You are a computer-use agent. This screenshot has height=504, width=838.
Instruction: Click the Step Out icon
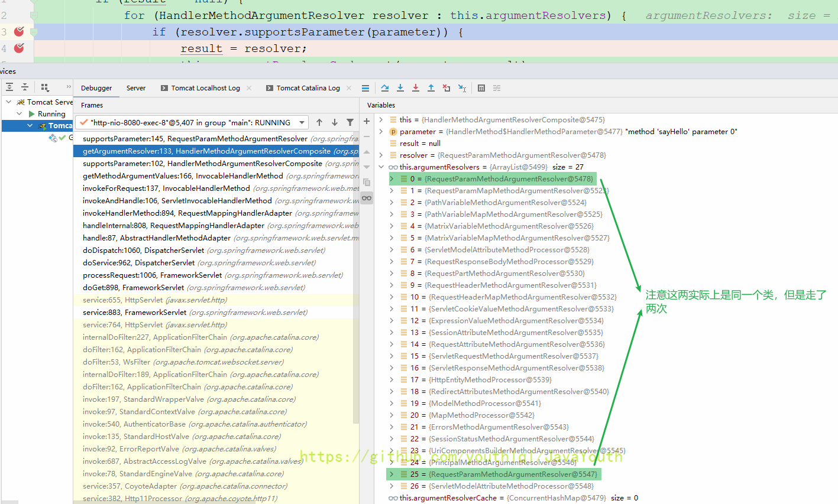tap(431, 88)
